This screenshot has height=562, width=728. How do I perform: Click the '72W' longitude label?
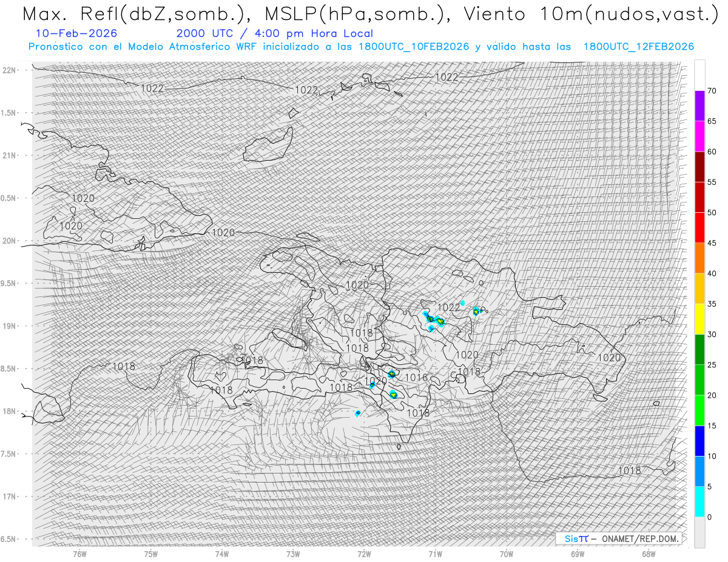pos(364,554)
